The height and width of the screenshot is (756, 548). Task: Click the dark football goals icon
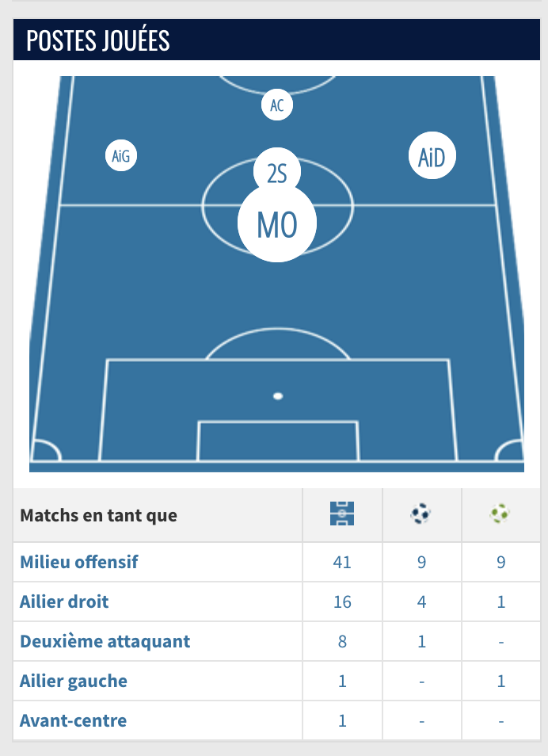pyautogui.click(x=421, y=514)
